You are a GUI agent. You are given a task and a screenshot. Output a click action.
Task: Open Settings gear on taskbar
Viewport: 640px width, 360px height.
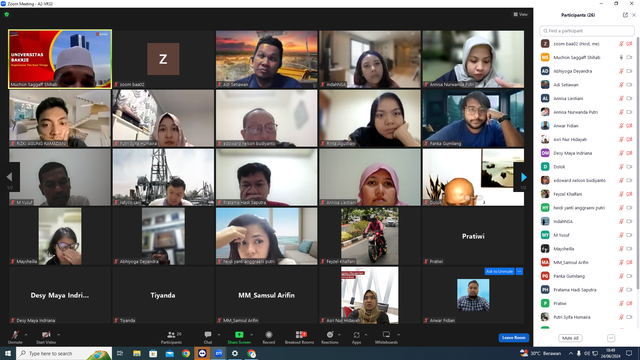tap(235, 353)
